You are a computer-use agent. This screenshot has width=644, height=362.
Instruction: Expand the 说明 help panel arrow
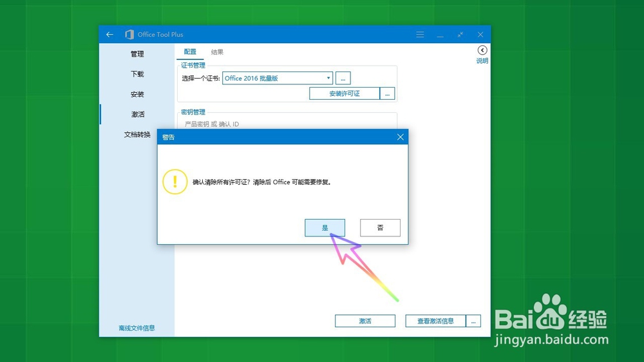(x=482, y=50)
